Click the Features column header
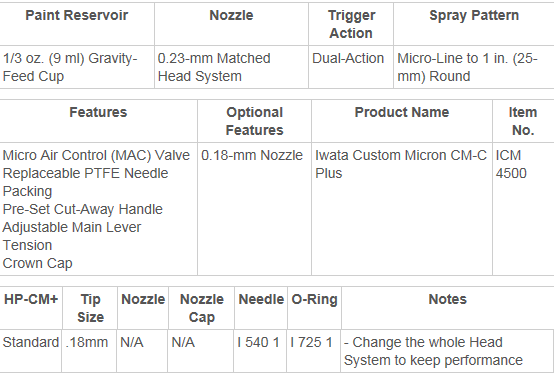The image size is (554, 374). (98, 112)
